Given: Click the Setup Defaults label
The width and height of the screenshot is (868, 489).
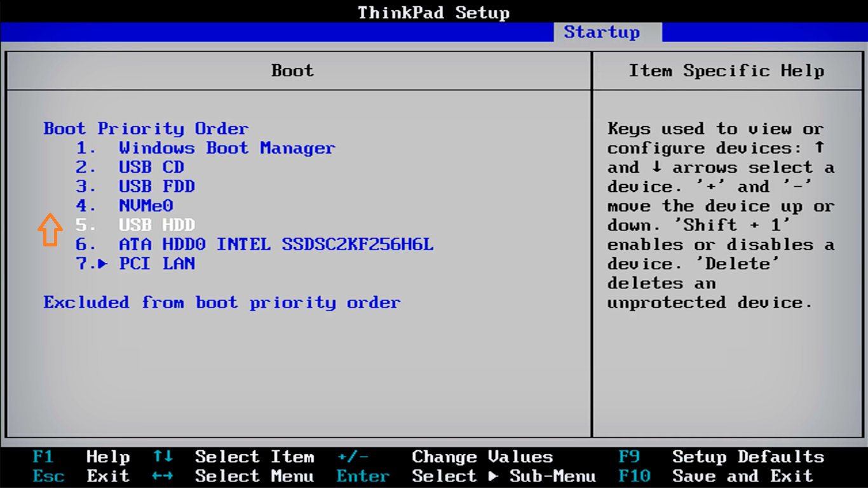Looking at the screenshot, I should (x=748, y=457).
